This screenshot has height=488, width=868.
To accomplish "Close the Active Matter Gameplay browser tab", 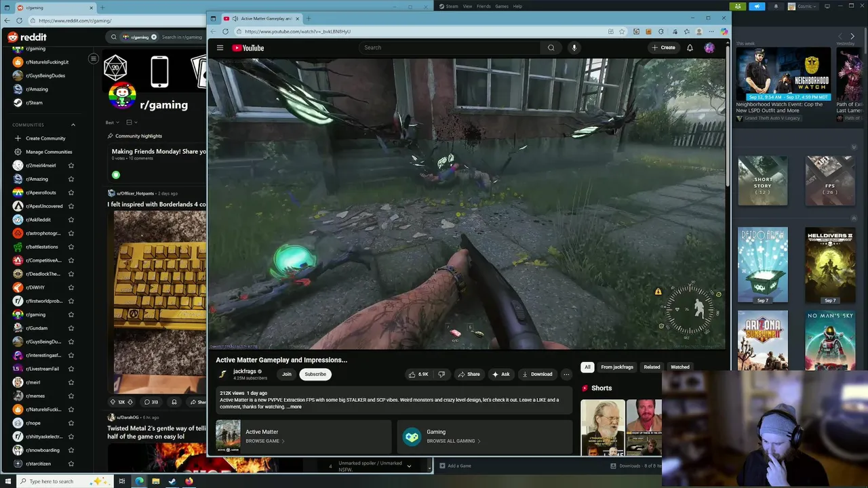I will pyautogui.click(x=297, y=18).
